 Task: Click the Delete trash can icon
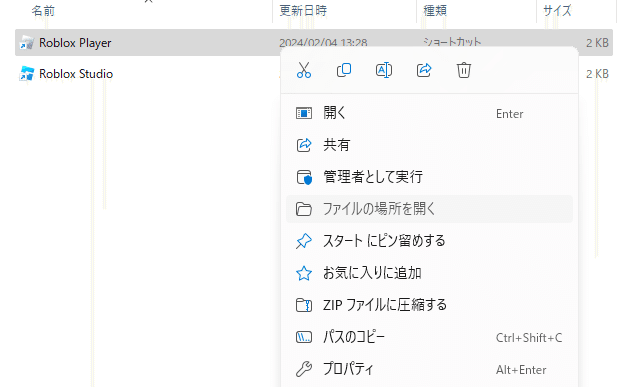point(464,70)
